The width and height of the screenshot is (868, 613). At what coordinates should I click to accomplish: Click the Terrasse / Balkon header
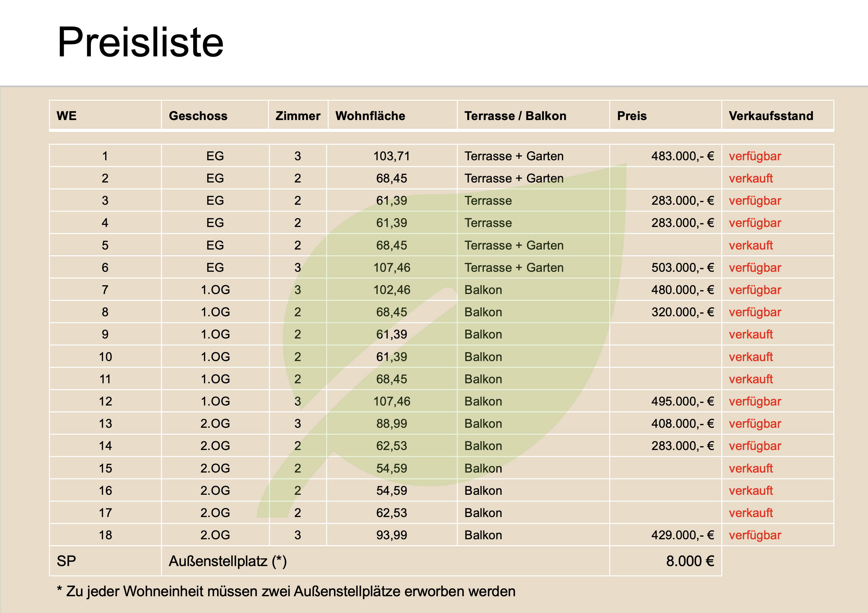515,116
